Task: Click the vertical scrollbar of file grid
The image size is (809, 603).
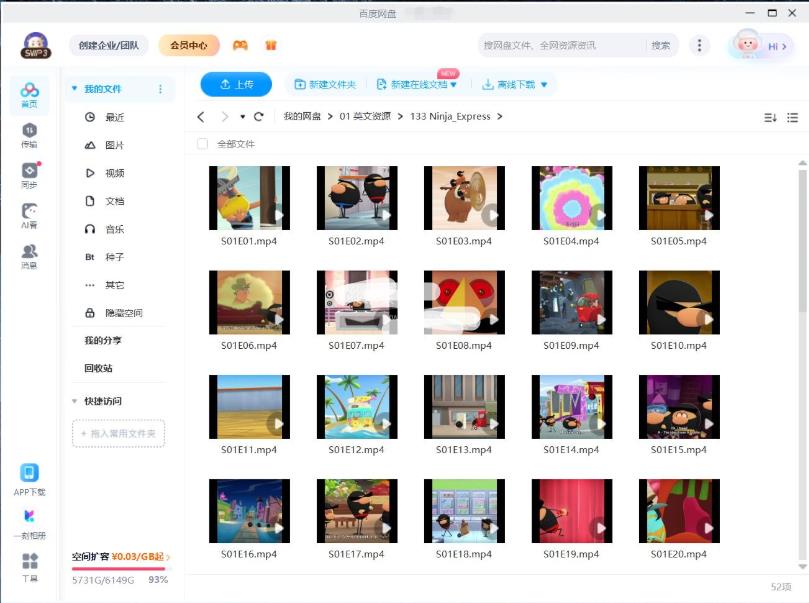Action: click(x=802, y=240)
